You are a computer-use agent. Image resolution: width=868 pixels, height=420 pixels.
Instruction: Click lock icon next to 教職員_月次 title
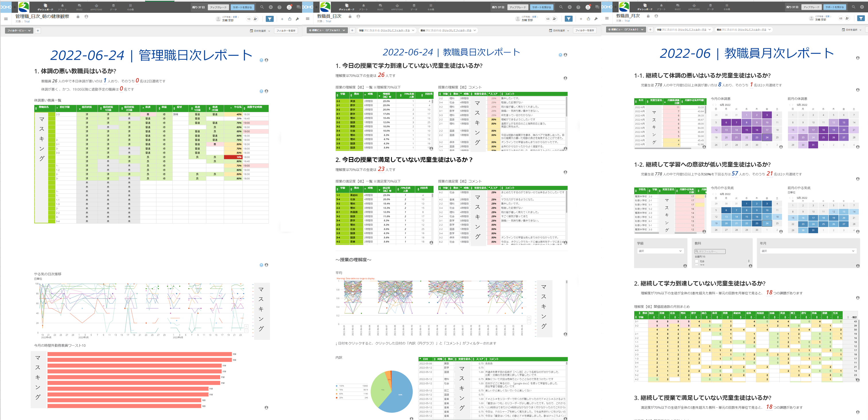point(648,16)
